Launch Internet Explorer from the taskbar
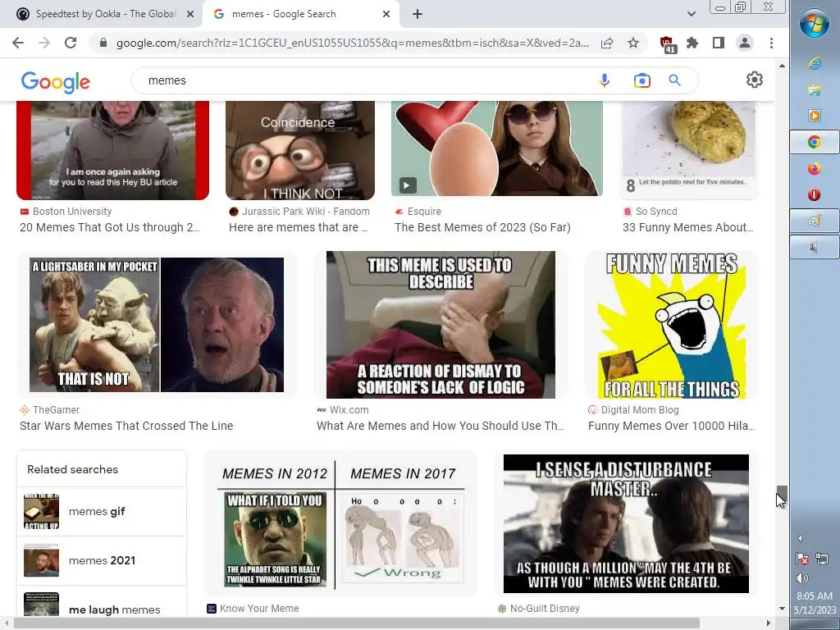 click(815, 64)
